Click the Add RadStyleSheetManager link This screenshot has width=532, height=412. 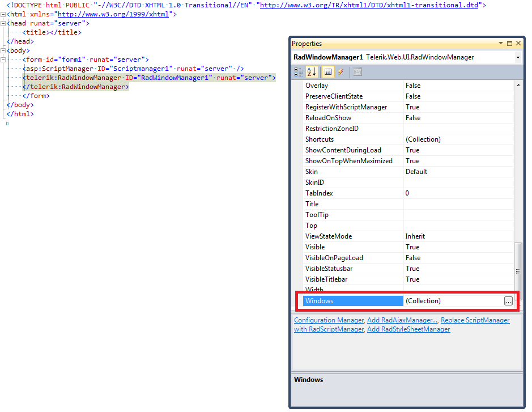pyautogui.click(x=408, y=329)
